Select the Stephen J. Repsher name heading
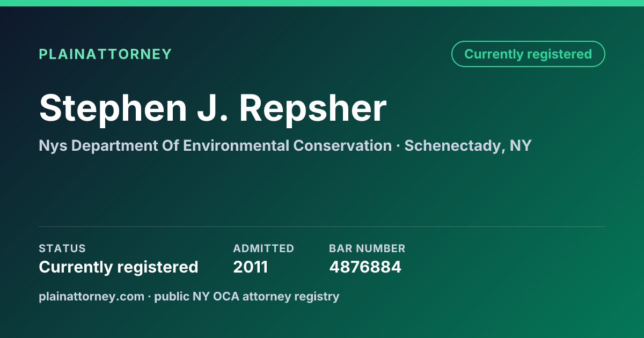Screen dimensions: 644x338 213,108
